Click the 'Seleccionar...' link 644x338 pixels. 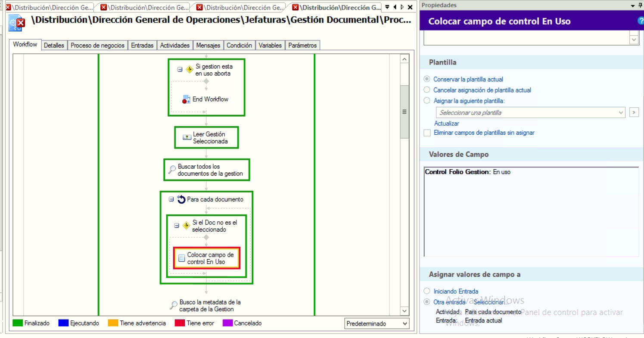pyautogui.click(x=491, y=302)
